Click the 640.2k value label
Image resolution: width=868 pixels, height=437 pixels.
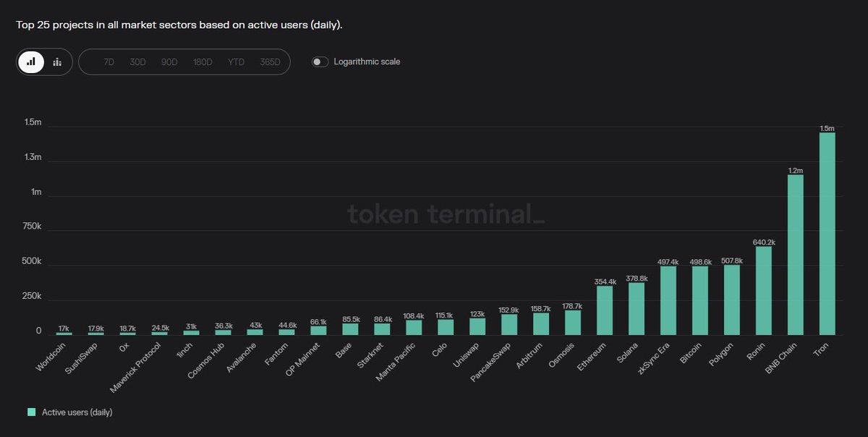(763, 242)
